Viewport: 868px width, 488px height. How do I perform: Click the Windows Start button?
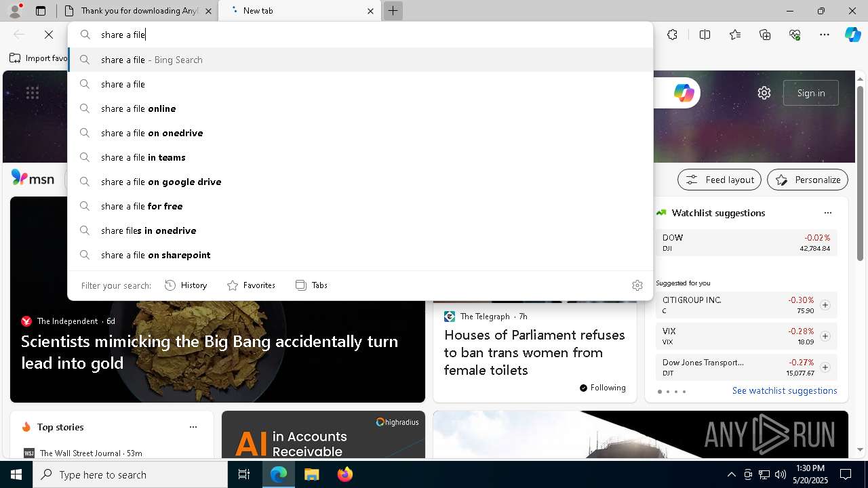pos(16,474)
